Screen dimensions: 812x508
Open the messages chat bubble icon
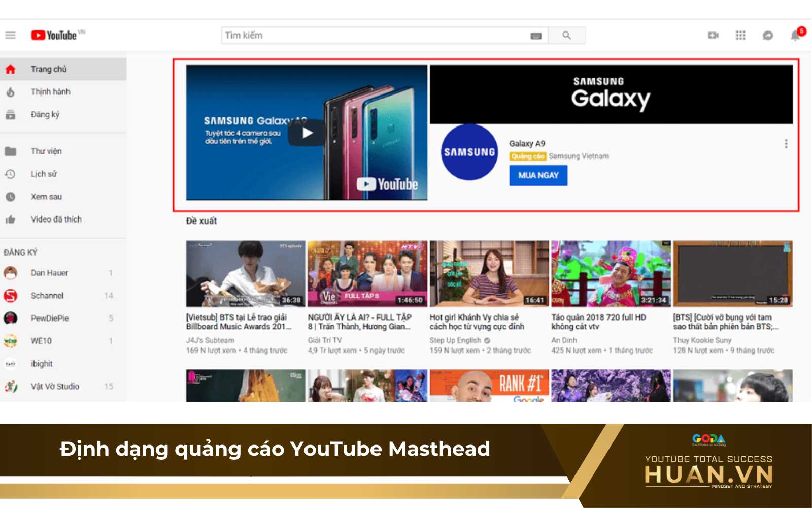[768, 35]
